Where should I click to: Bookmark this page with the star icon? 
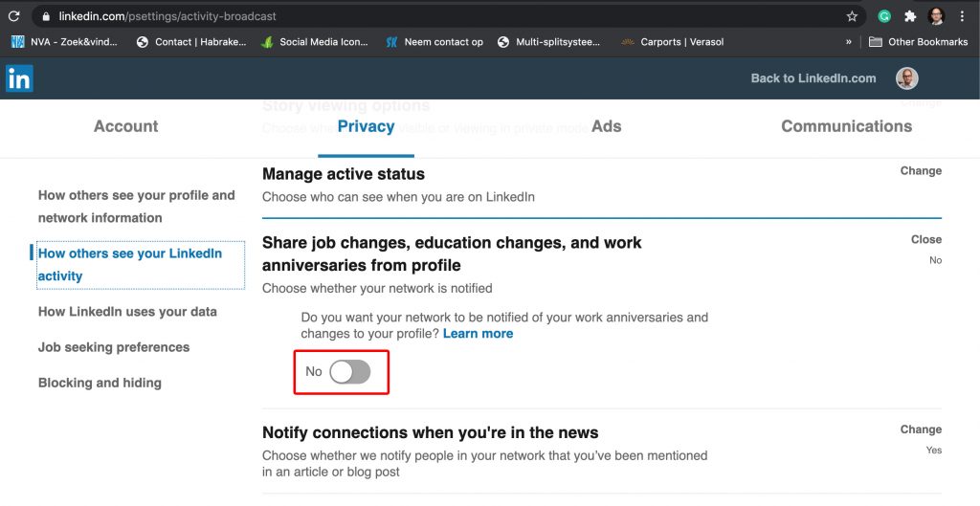pyautogui.click(x=852, y=16)
